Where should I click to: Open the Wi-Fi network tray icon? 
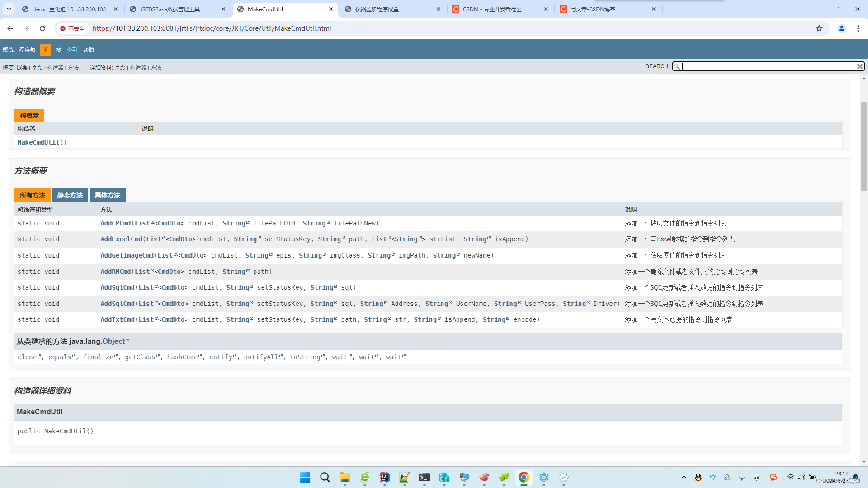[x=790, y=477]
